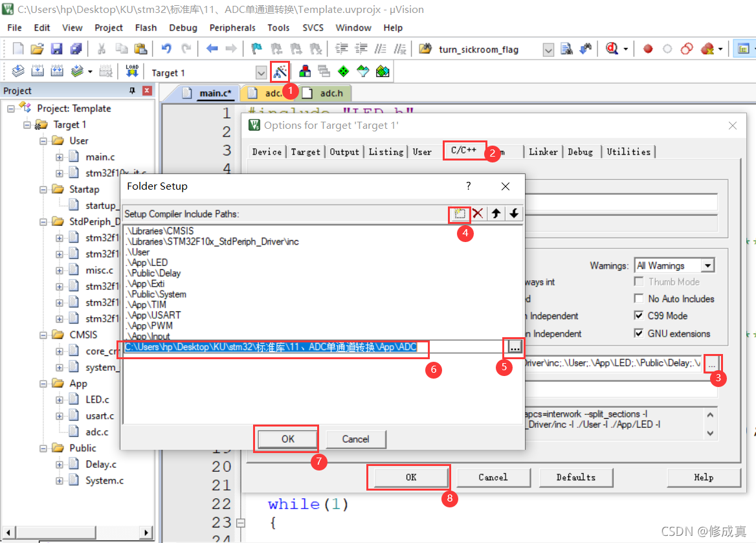
Task: Navigate backwards with the blue left arrow
Action: click(x=212, y=49)
